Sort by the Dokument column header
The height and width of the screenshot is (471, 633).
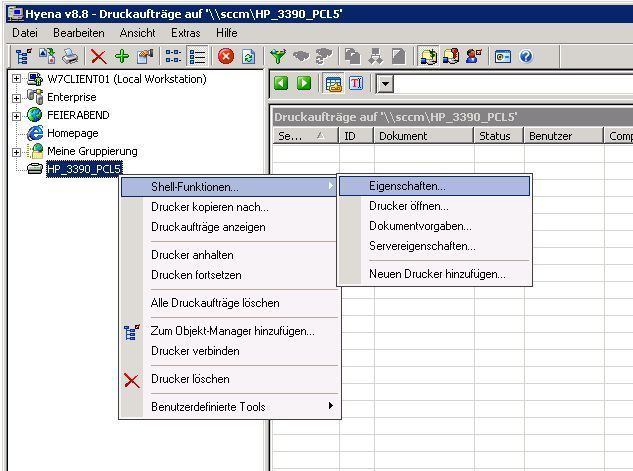423,136
